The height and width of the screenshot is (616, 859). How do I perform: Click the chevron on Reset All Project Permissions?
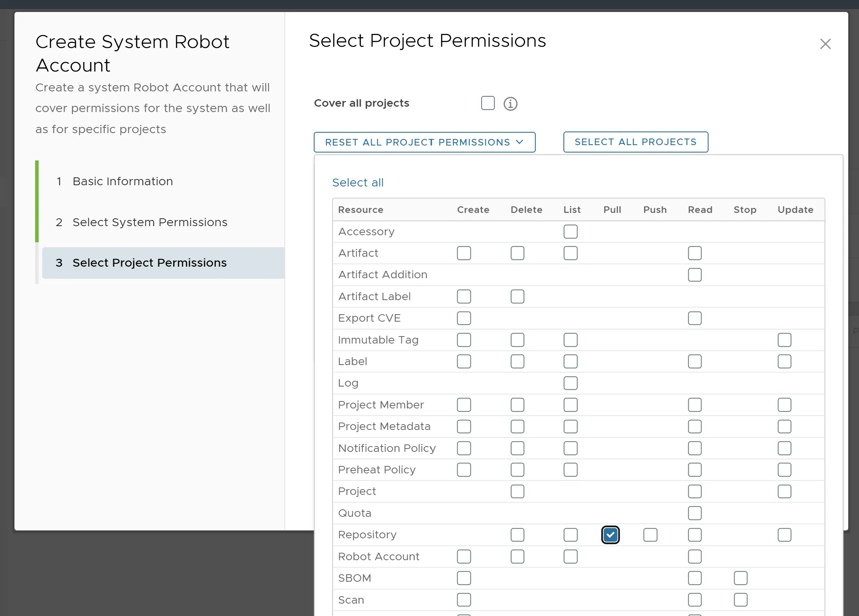point(520,142)
